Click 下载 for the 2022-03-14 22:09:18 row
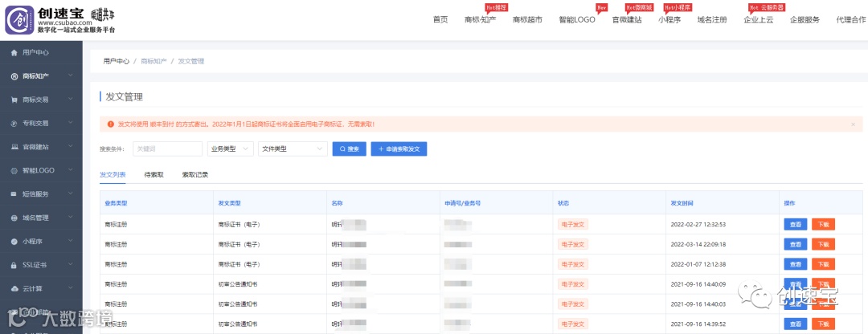The height and width of the screenshot is (334, 868). (823, 244)
